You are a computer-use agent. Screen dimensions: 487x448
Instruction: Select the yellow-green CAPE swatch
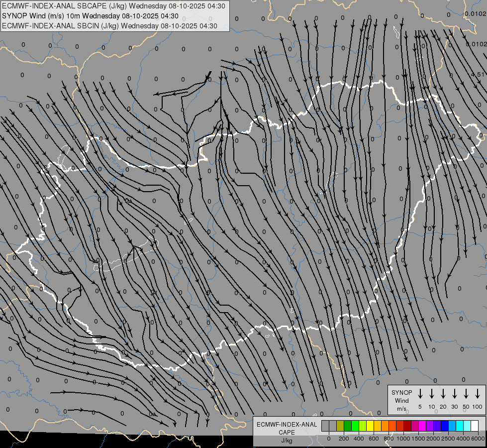[363, 426]
